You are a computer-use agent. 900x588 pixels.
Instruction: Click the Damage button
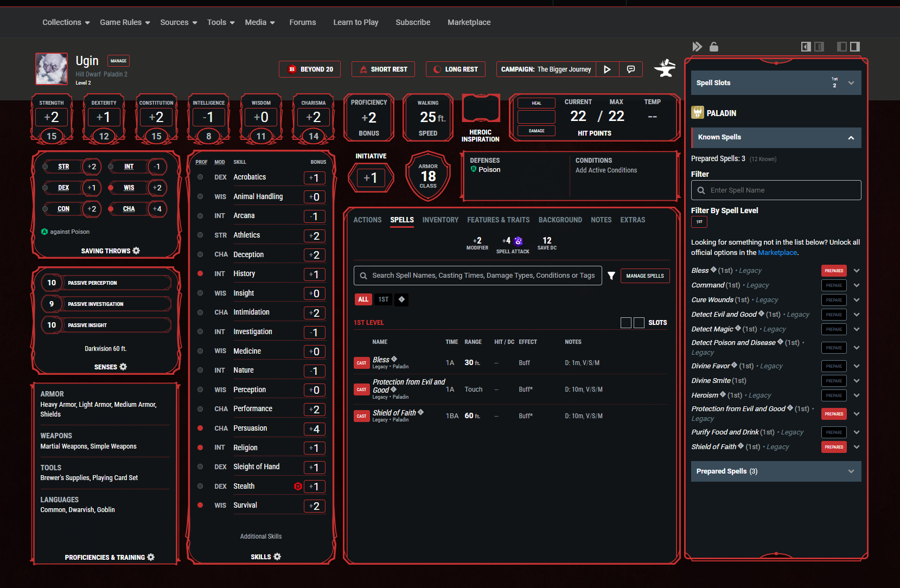[537, 131]
